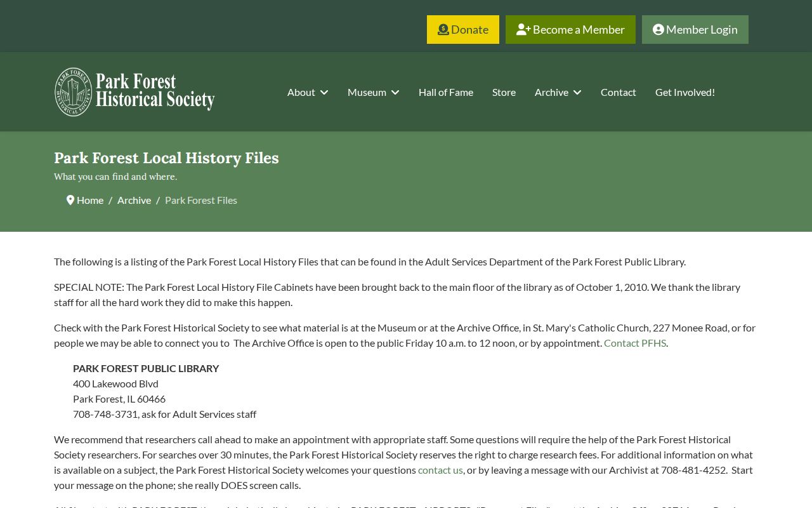The height and width of the screenshot is (508, 812).
Task: Expand the About menu chevron
Action: tap(324, 93)
